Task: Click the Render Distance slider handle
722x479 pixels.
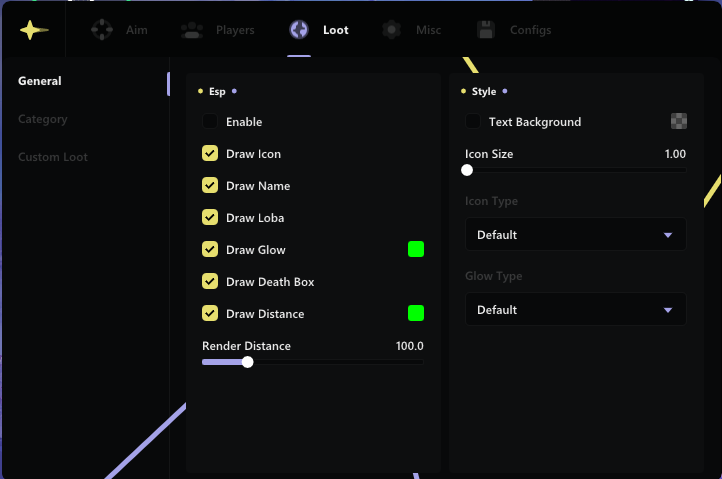Action: pos(248,362)
